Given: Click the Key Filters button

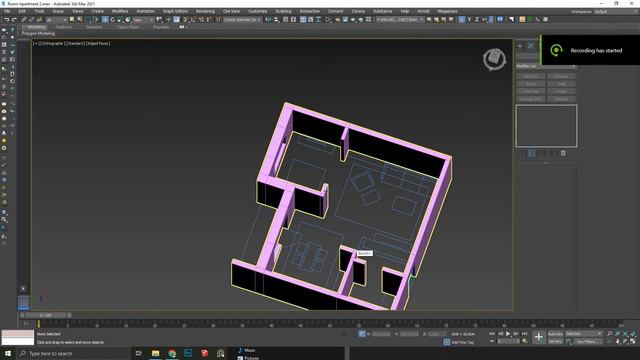Looking at the screenshot, I should click(589, 341).
